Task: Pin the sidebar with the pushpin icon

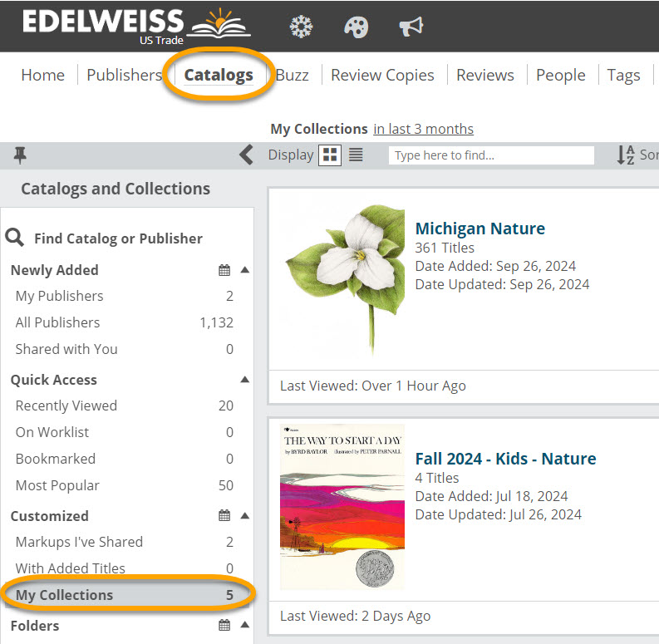Action: point(20,155)
